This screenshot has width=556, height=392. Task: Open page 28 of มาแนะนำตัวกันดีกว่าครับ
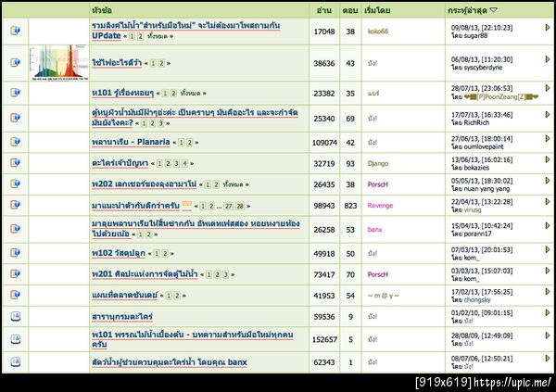tap(240, 206)
